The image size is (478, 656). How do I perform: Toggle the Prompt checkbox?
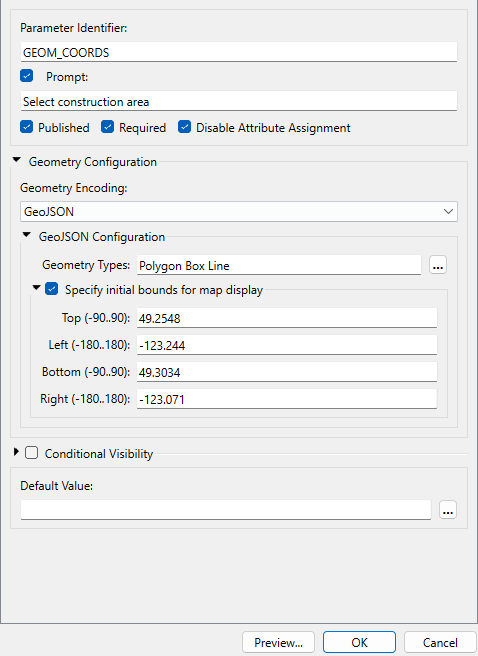tap(27, 76)
